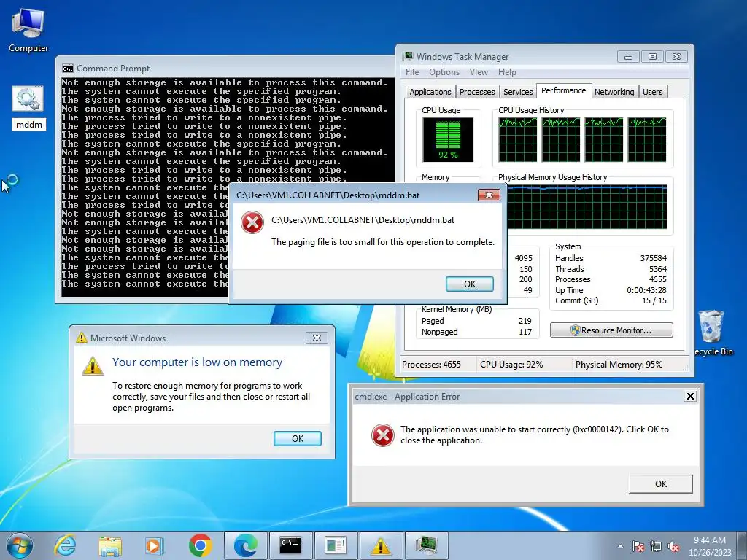Launch Internet Explorer from taskbar
The width and height of the screenshot is (747, 560).
(65, 545)
